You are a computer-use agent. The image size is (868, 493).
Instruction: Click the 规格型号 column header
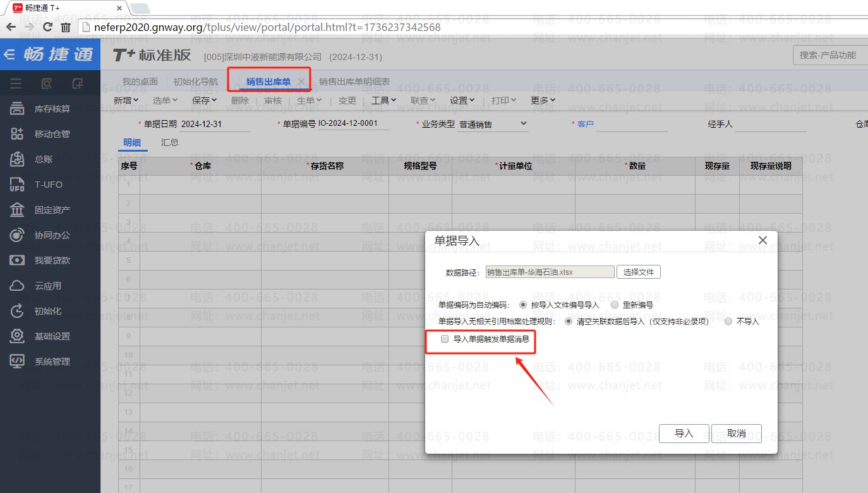tap(420, 166)
